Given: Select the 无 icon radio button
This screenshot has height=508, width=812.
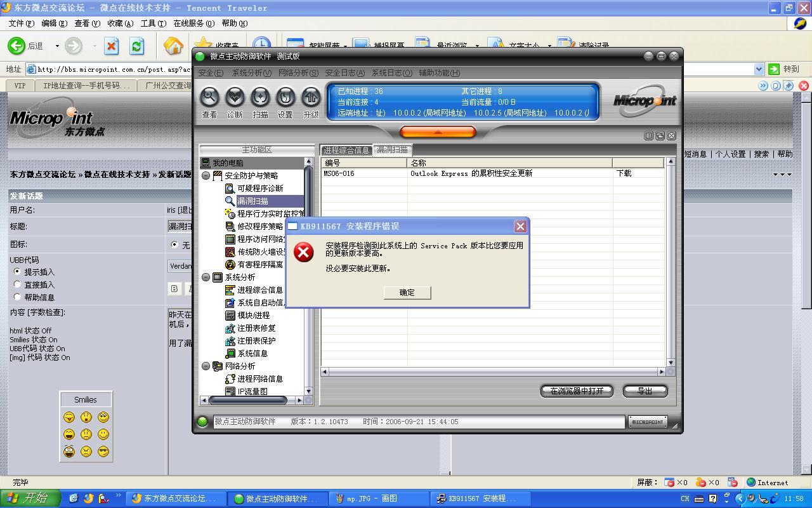Looking at the screenshot, I should [174, 244].
